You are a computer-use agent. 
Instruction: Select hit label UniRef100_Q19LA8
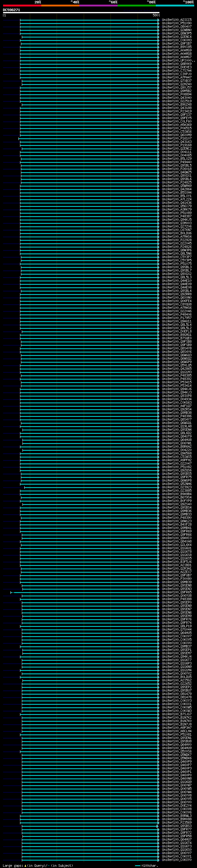(x=177, y=426)
